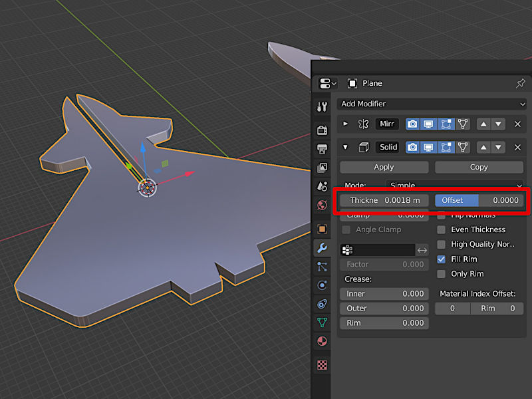Toggle render visibility of Solidify modifier
Viewport: 532px width, 399px height.
(412, 147)
